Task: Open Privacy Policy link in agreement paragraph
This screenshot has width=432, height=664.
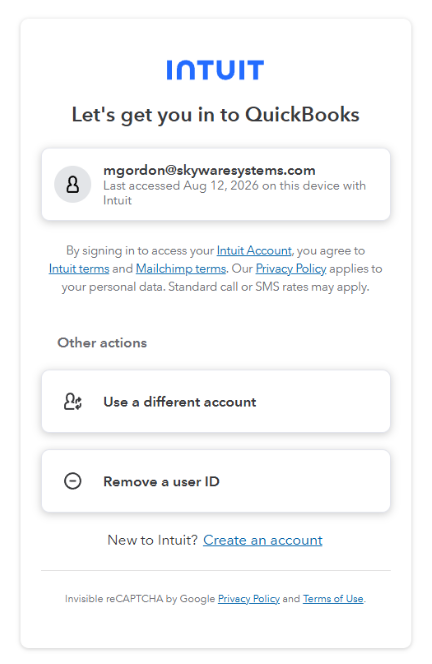Action: (291, 269)
